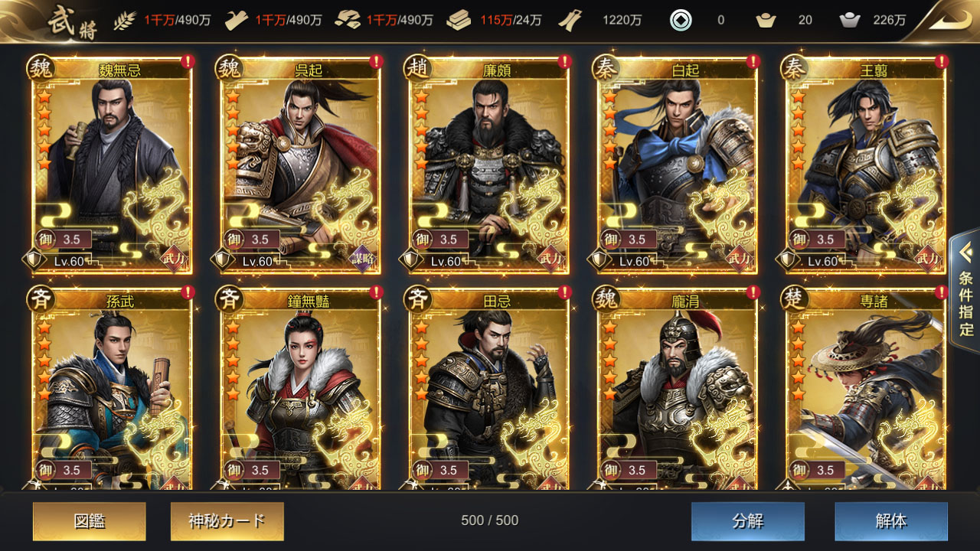Open the 神秘カード button
980x551 pixels.
(227, 522)
